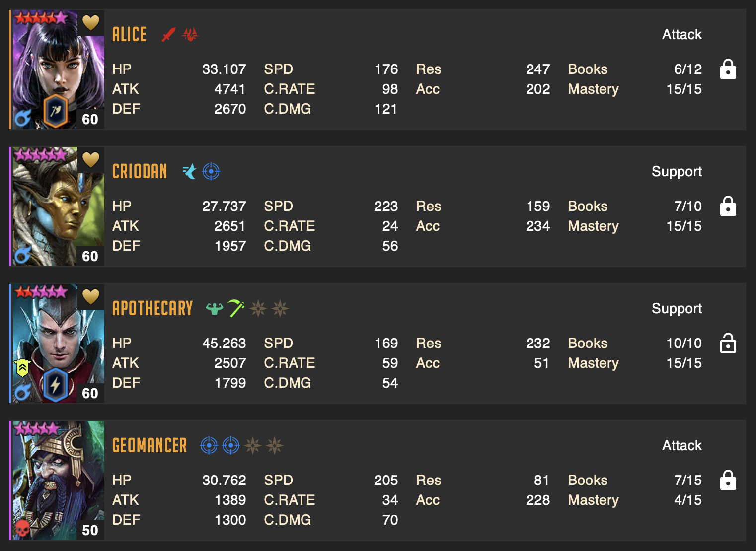The width and height of the screenshot is (756, 551).
Task: Click the green pickaxe icon beside Apothecary
Action: pyautogui.click(x=236, y=308)
